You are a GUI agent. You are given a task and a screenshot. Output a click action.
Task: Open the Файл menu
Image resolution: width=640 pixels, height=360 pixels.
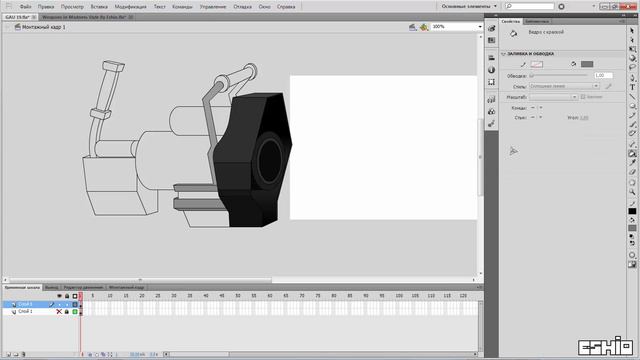[25, 7]
